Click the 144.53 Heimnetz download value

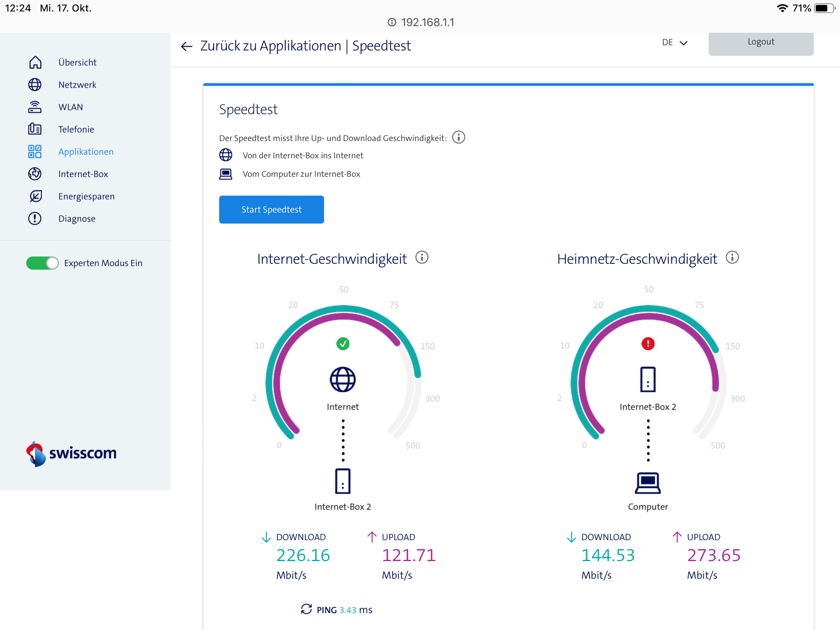click(608, 555)
